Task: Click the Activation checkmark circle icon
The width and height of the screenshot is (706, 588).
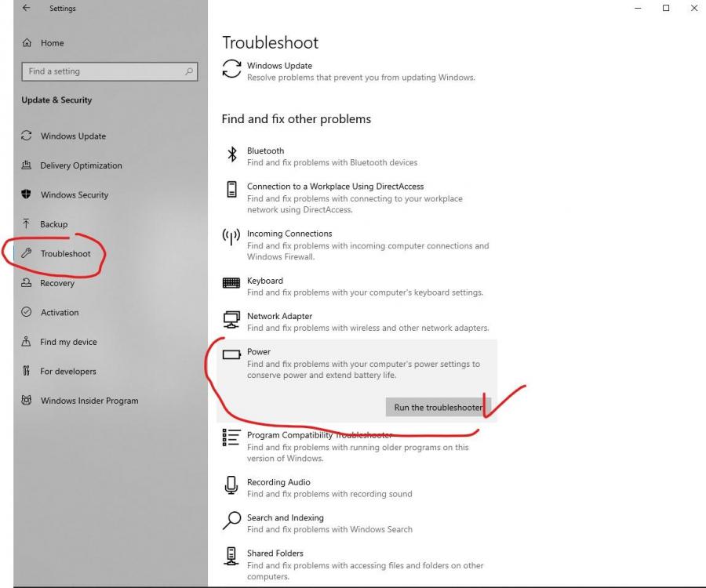Action: [27, 312]
